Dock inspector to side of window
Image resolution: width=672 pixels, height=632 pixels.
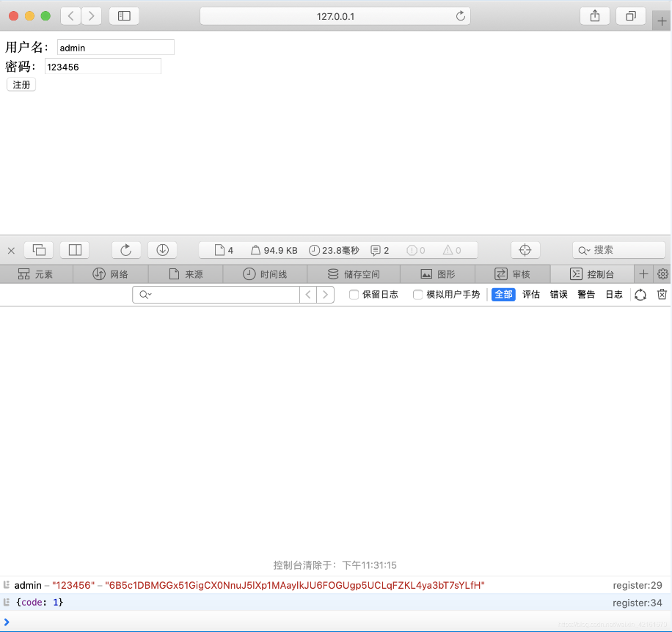(x=75, y=250)
